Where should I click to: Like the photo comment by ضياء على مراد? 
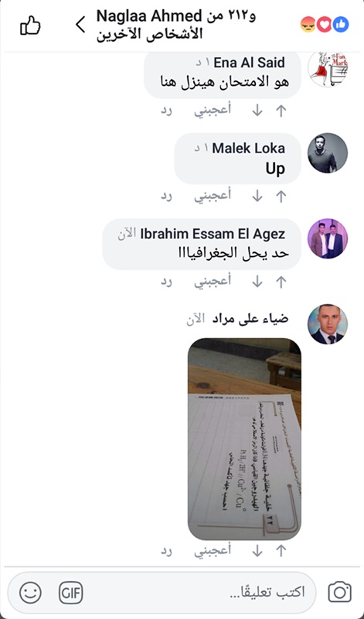(x=213, y=551)
